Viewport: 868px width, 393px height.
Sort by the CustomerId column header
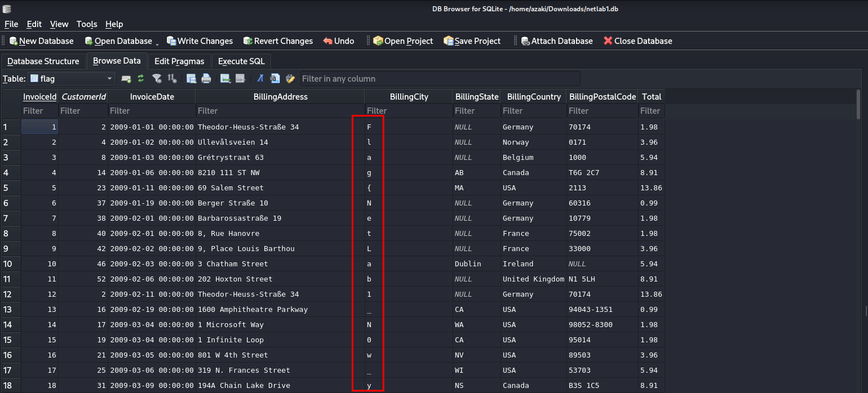(83, 97)
